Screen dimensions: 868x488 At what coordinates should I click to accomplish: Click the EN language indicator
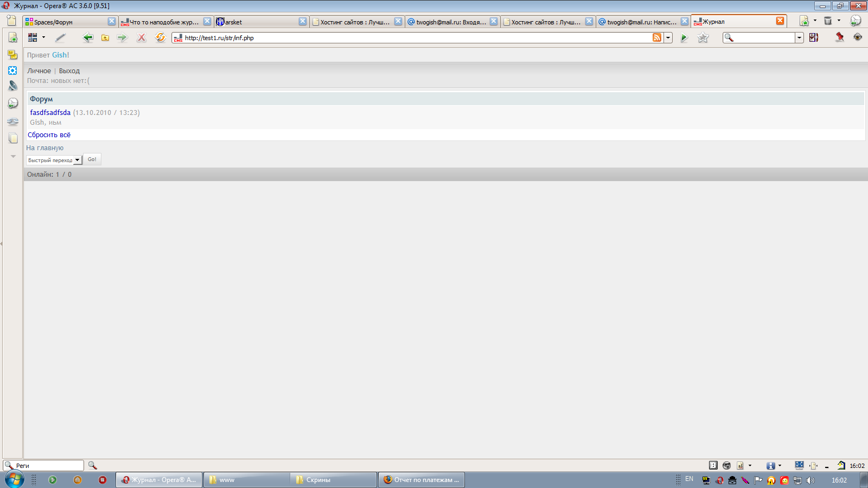[690, 479]
